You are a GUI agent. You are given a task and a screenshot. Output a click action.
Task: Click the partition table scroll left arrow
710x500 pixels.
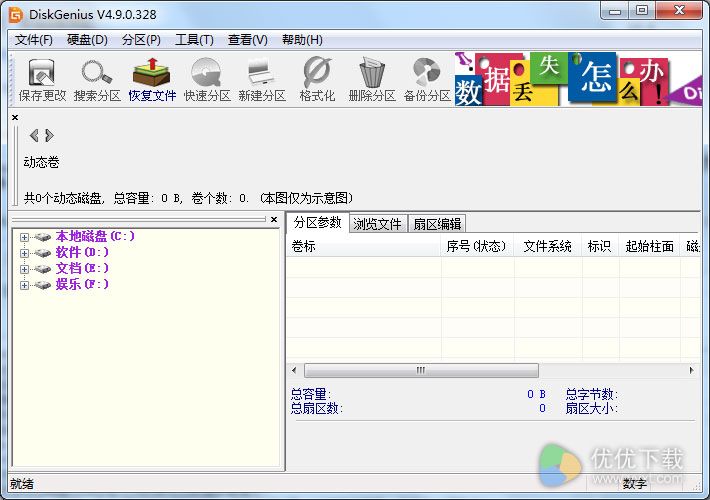point(294,370)
